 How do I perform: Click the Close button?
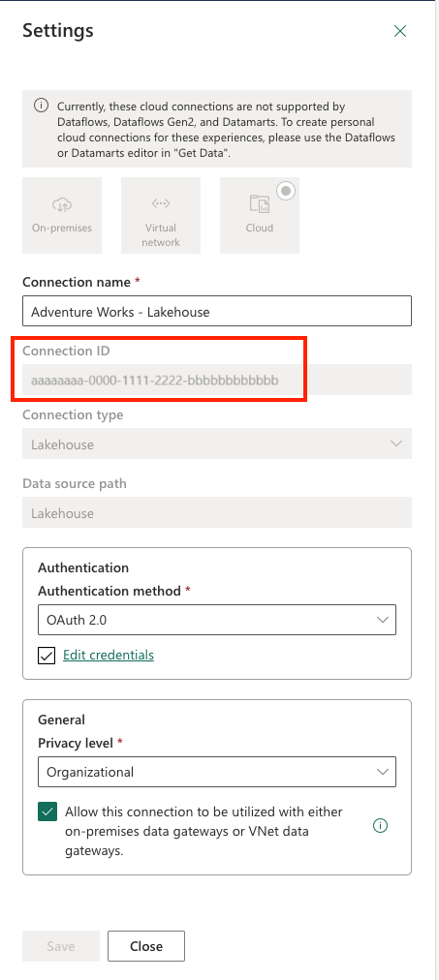[x=146, y=946]
